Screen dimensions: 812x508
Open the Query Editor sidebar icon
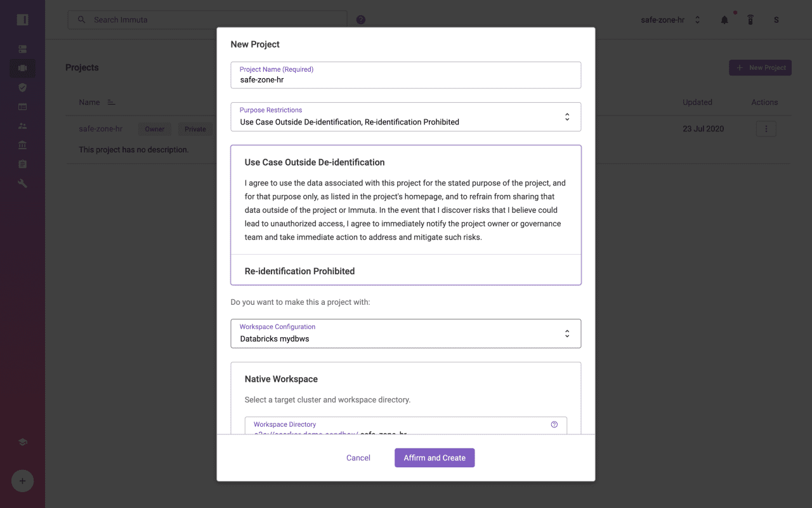[22, 107]
